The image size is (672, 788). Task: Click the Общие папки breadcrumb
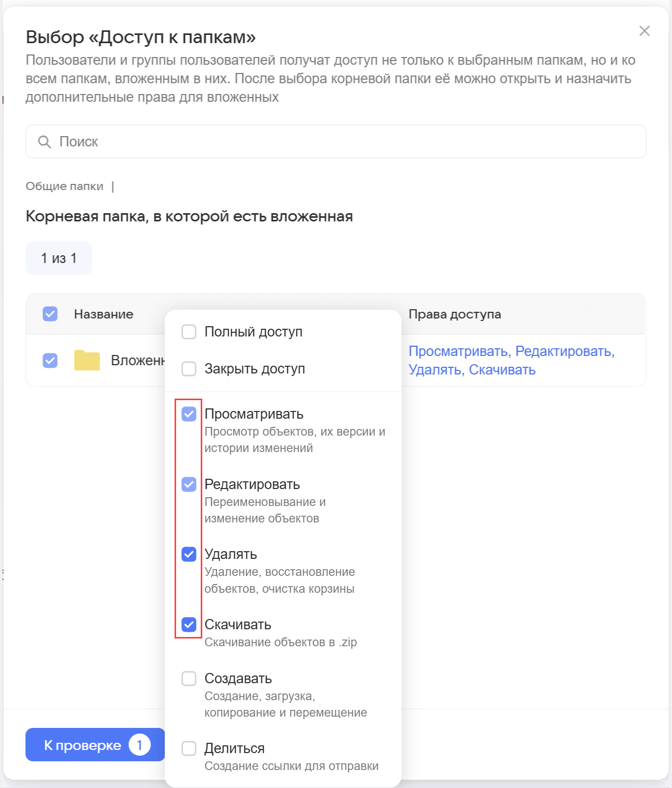[65, 186]
